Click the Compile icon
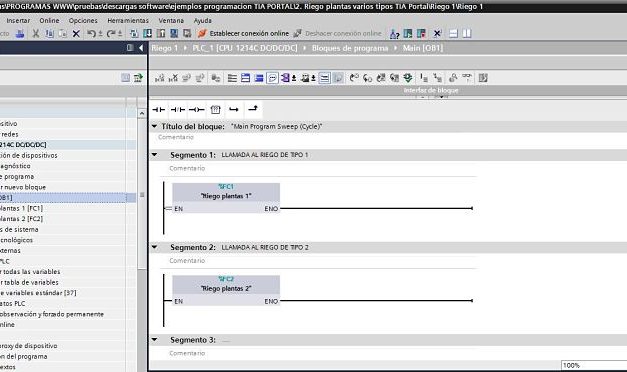 tap(134, 34)
